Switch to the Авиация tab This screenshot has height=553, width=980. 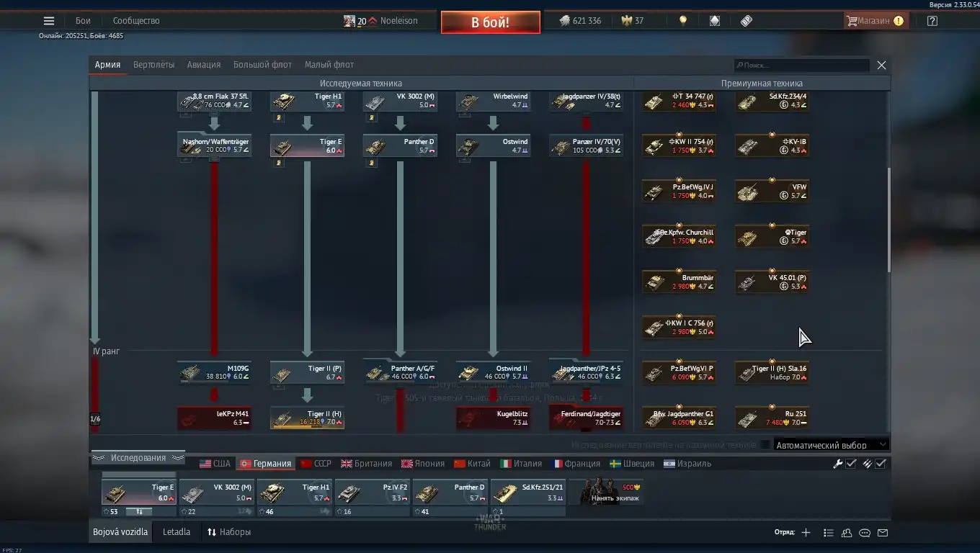coord(204,65)
